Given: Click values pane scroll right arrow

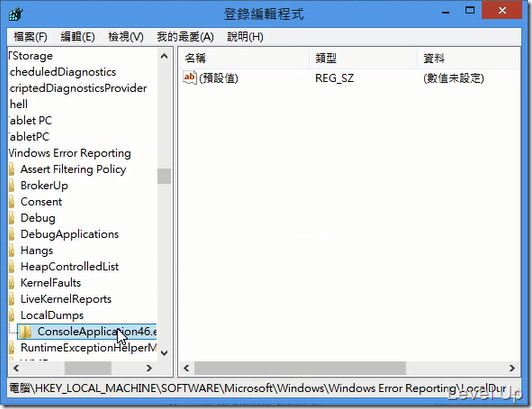Looking at the screenshot, I should [x=512, y=368].
